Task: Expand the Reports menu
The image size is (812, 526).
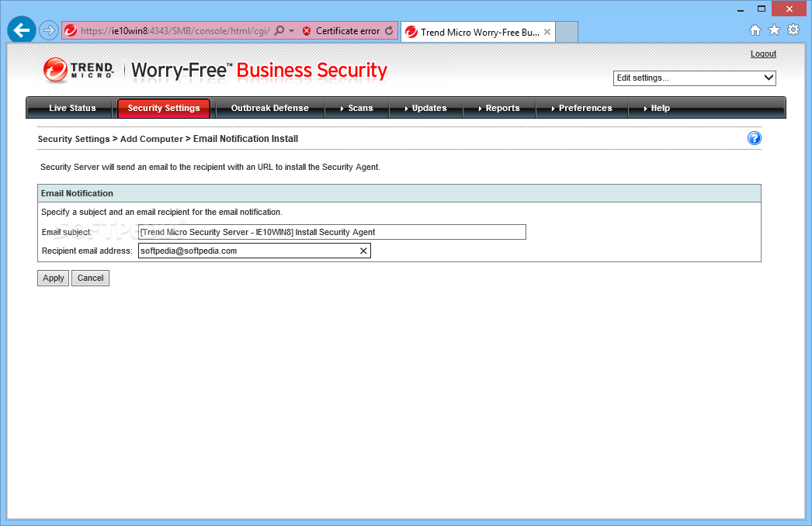Action: pyautogui.click(x=499, y=108)
